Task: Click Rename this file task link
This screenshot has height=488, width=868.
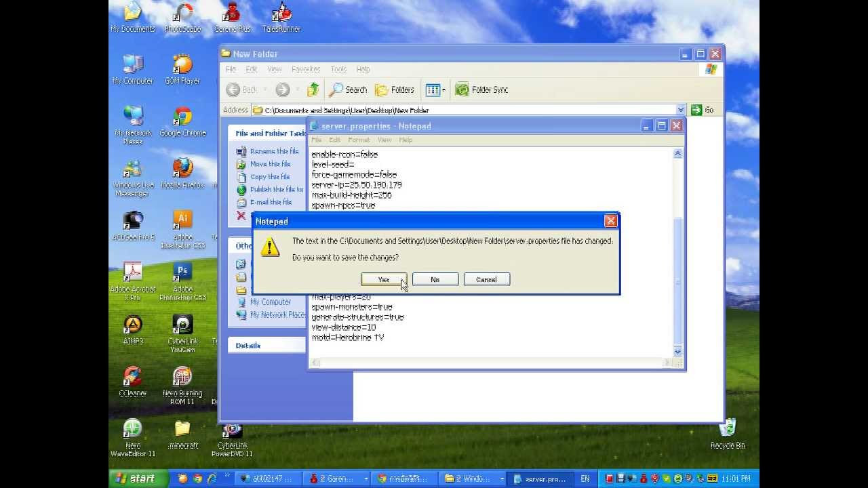Action: (274, 151)
